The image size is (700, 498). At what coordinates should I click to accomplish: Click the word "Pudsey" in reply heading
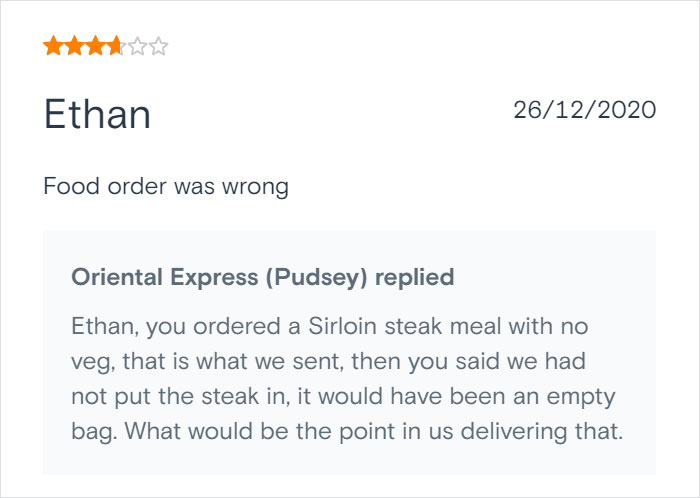click(x=317, y=277)
